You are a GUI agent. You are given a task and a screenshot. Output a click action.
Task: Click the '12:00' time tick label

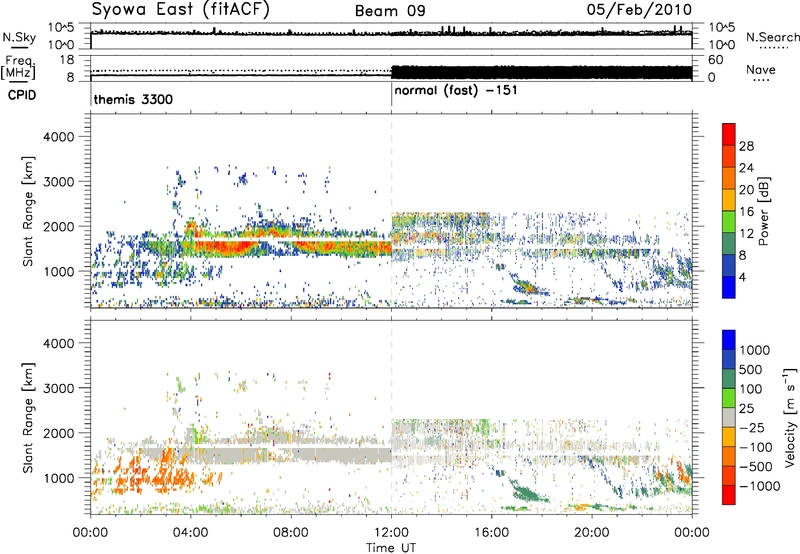[391, 533]
